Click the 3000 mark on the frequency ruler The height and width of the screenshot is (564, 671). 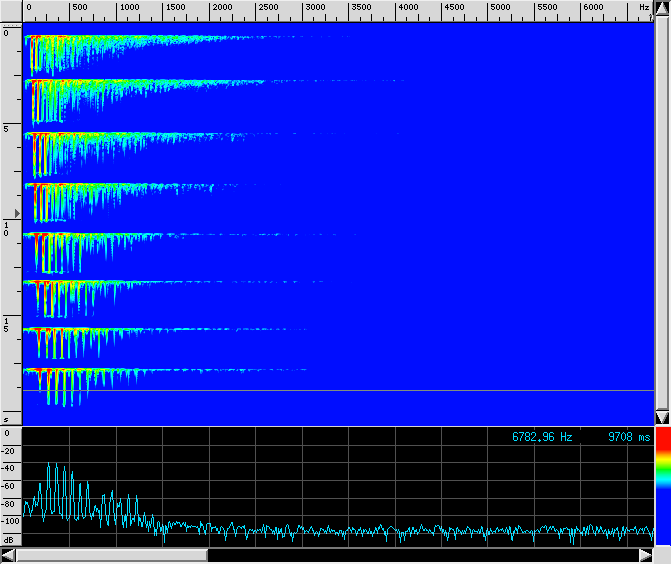(x=313, y=8)
